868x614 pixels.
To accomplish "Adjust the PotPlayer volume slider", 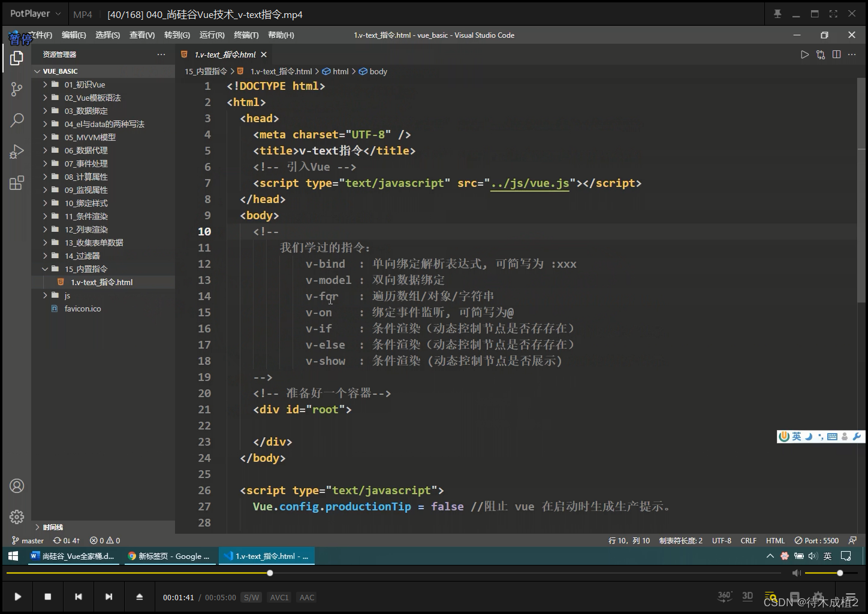I will tap(830, 573).
